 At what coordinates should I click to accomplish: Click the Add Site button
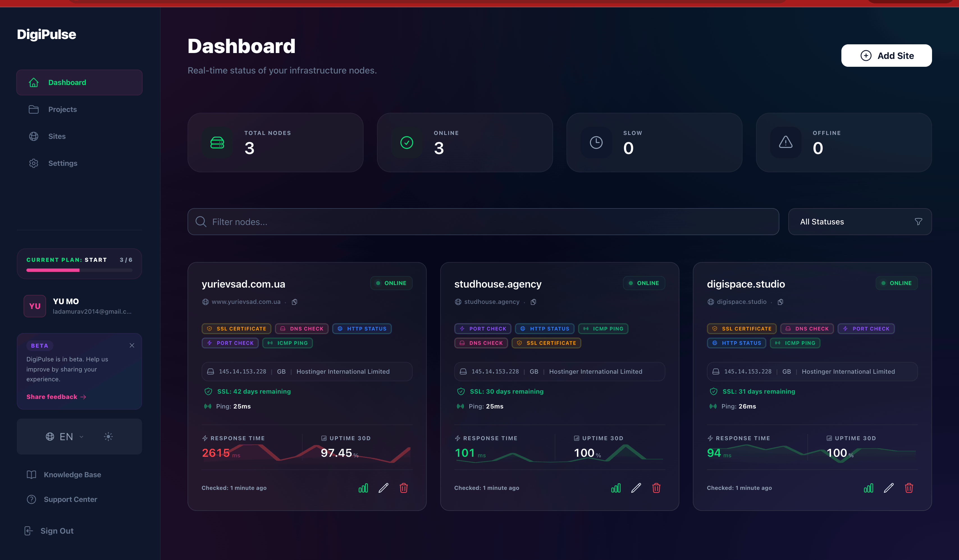click(x=886, y=56)
